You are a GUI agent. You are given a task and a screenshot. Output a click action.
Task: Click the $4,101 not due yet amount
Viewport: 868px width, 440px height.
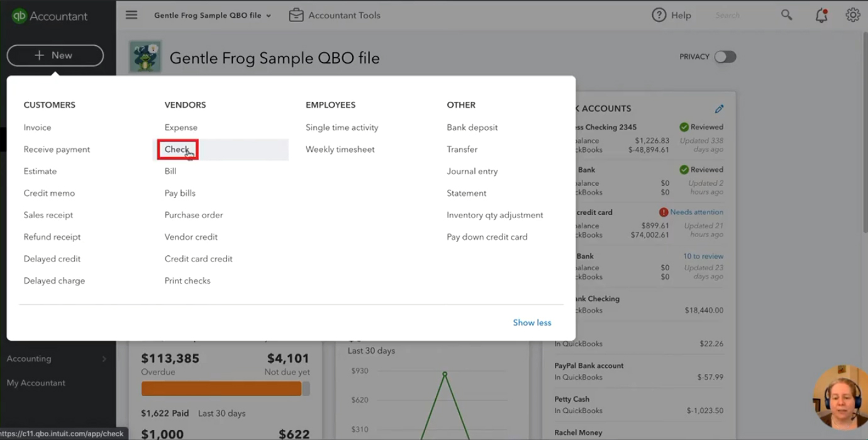coord(288,359)
